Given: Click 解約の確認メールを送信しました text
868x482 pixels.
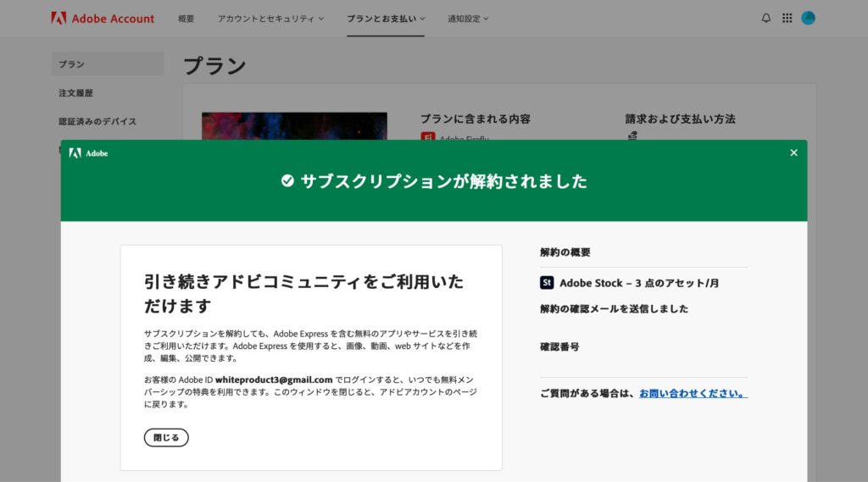Looking at the screenshot, I should click(614, 309).
